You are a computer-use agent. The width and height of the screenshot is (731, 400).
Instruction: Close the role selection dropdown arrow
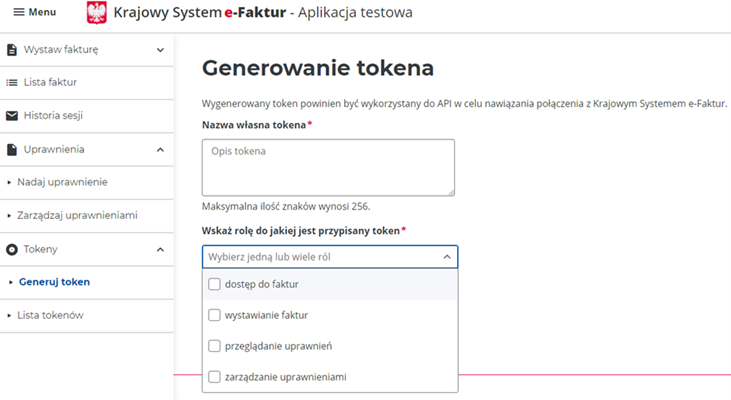(446, 257)
